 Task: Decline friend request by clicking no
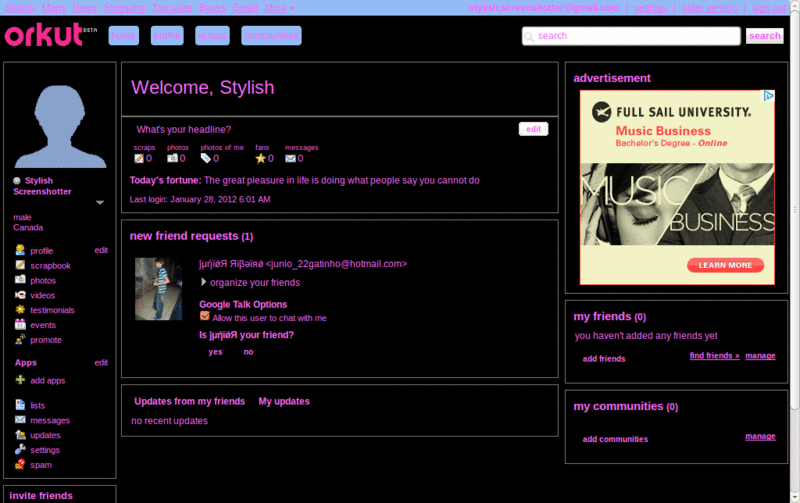(248, 352)
